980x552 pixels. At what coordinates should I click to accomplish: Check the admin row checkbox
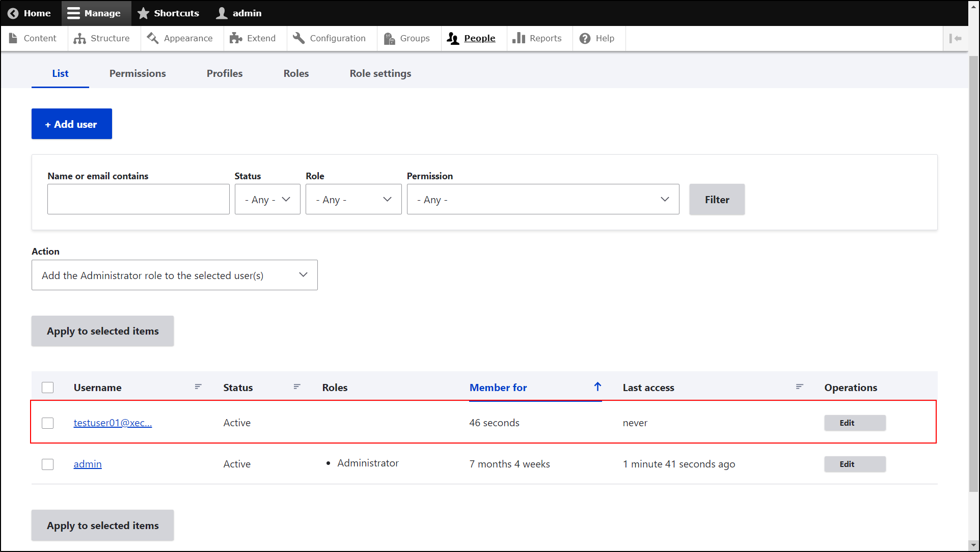(x=47, y=464)
